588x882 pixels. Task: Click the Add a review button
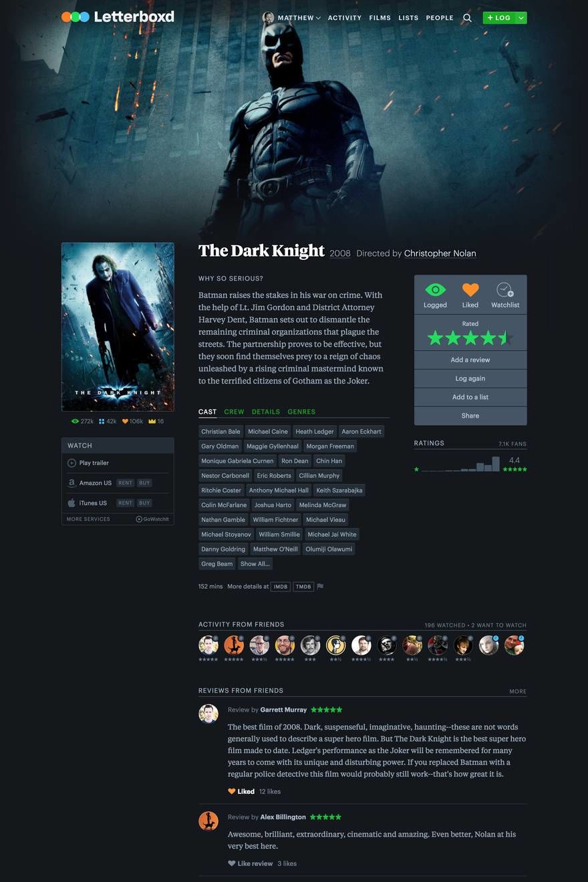pos(470,359)
